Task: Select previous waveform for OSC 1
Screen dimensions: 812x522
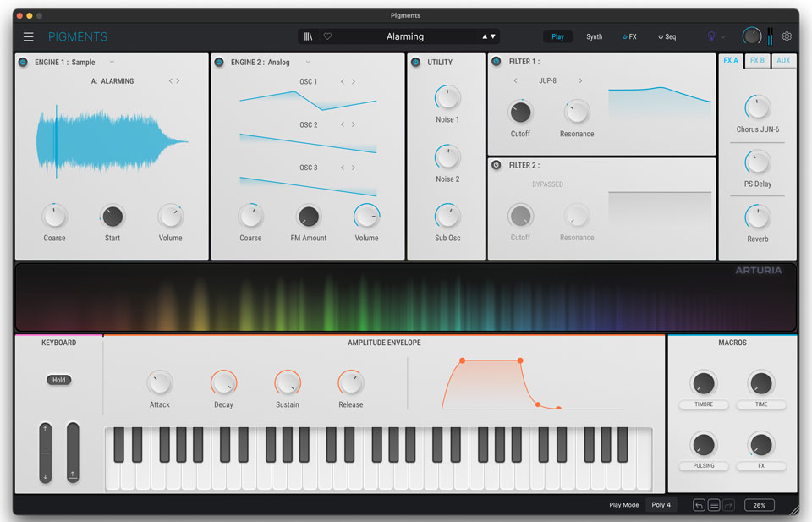Action: point(343,82)
